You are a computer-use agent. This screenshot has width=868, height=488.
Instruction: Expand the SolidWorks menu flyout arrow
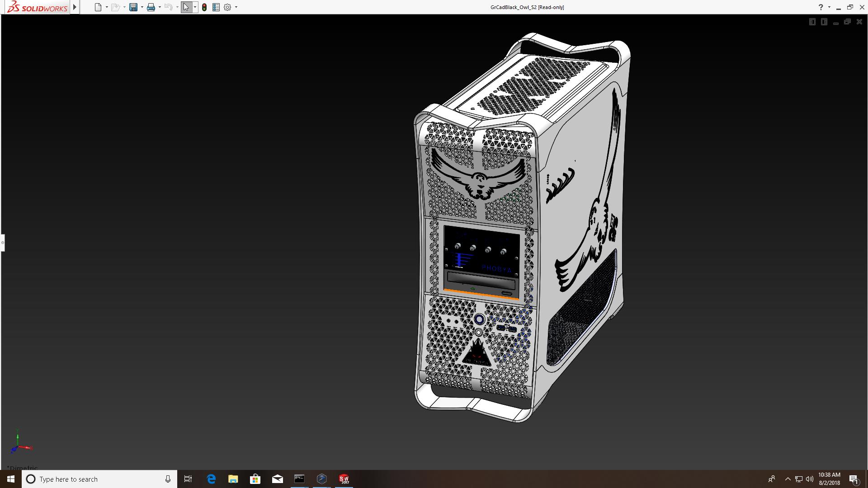pyautogui.click(x=75, y=7)
